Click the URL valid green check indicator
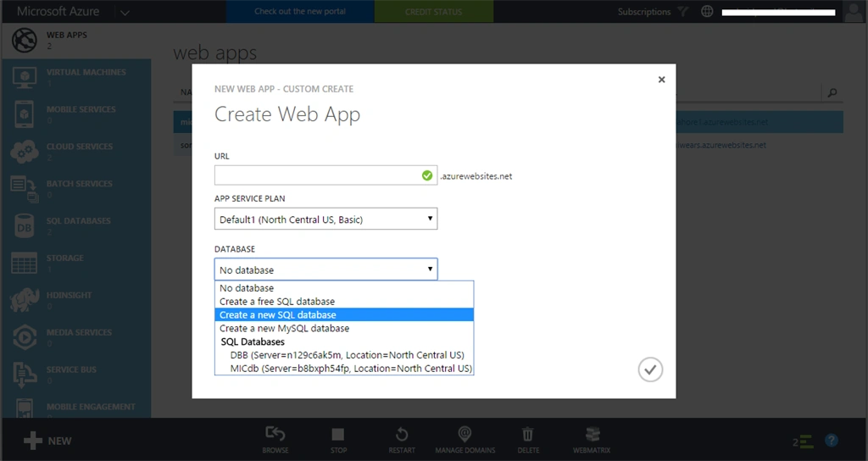This screenshot has height=461, width=868. point(427,175)
